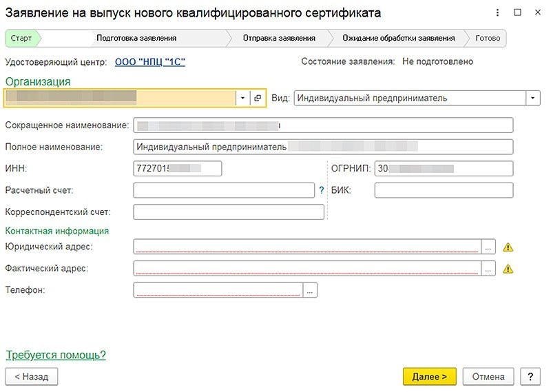The image size is (551, 392).
Task: Open the ellipsis picker for Юридический адрес
Action: pyautogui.click(x=488, y=247)
